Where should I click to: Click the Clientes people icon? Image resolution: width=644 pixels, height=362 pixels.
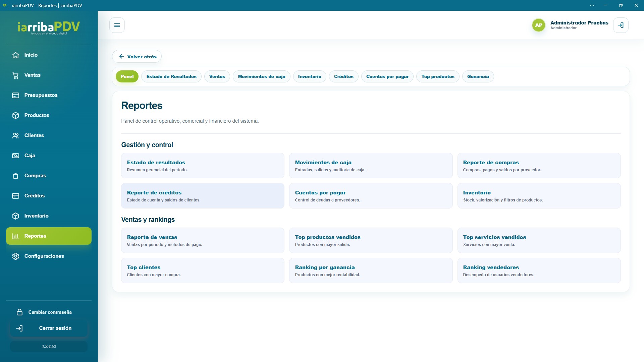[x=15, y=135]
